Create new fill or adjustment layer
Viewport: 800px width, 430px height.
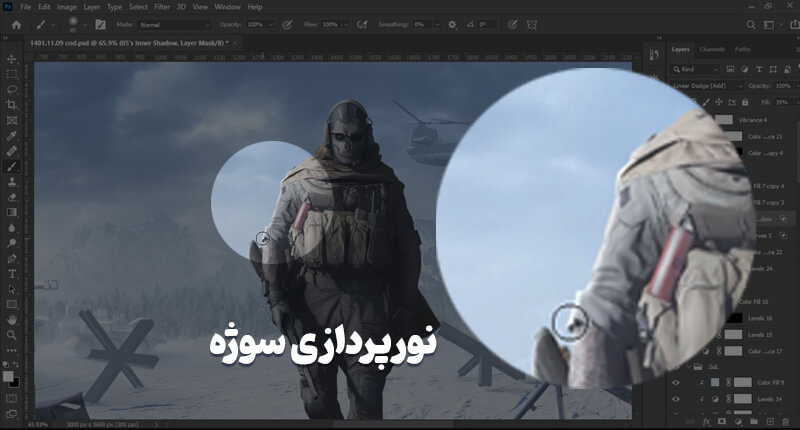[x=738, y=422]
